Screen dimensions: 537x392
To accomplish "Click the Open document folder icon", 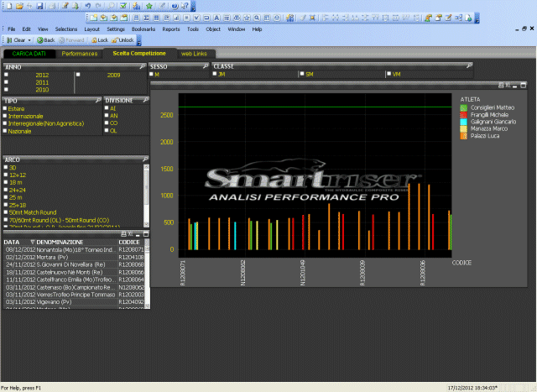I will 19,6.
